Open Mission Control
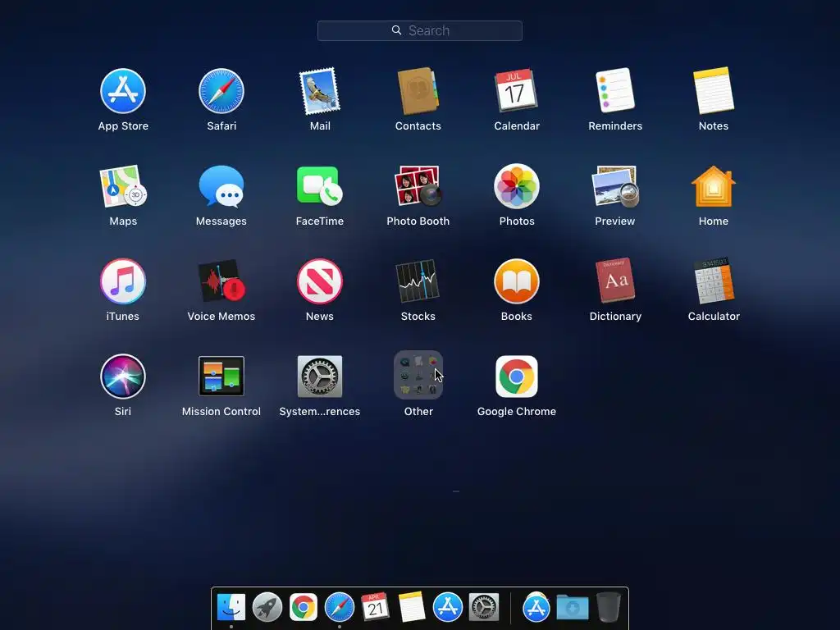Viewport: 840px width, 630px height. (x=221, y=376)
